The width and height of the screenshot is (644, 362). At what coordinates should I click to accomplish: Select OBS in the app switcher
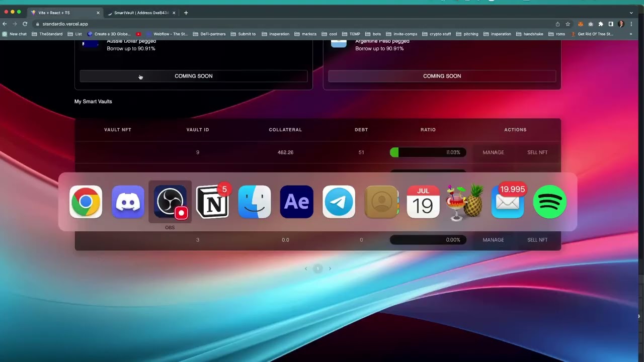(x=170, y=202)
